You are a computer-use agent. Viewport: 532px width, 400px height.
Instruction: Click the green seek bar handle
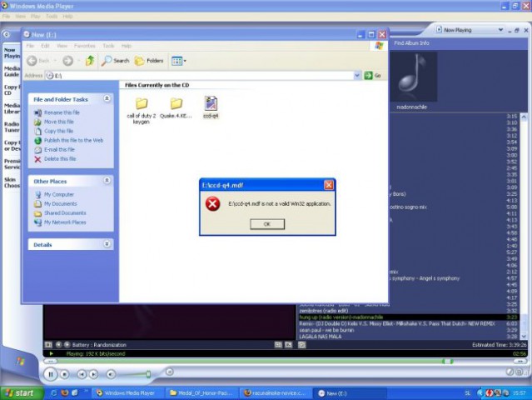(448, 362)
